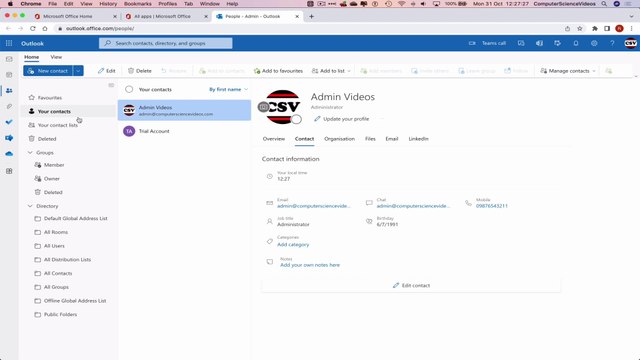The image size is (640, 360).
Task: Collapse the Directory section
Action: 30,206
